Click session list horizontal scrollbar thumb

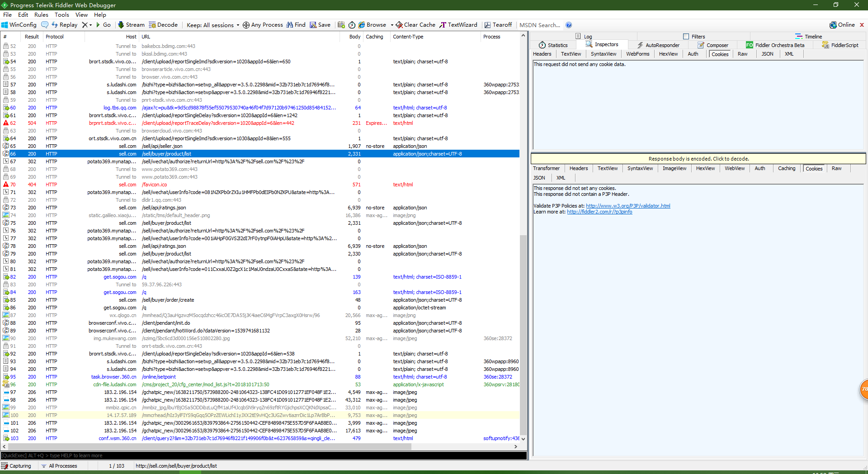pyautogui.click(x=209, y=446)
